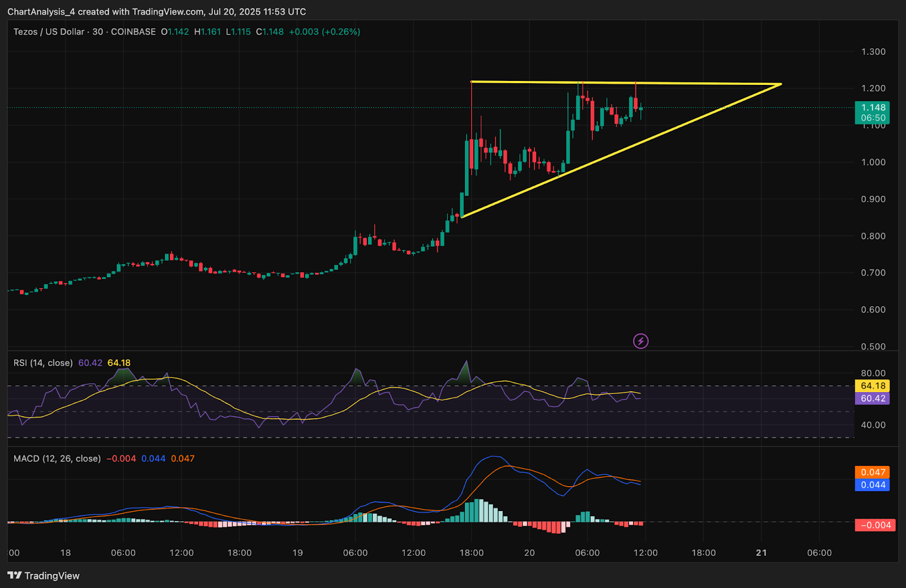Click the 80.00 RSI scale label

tap(873, 373)
